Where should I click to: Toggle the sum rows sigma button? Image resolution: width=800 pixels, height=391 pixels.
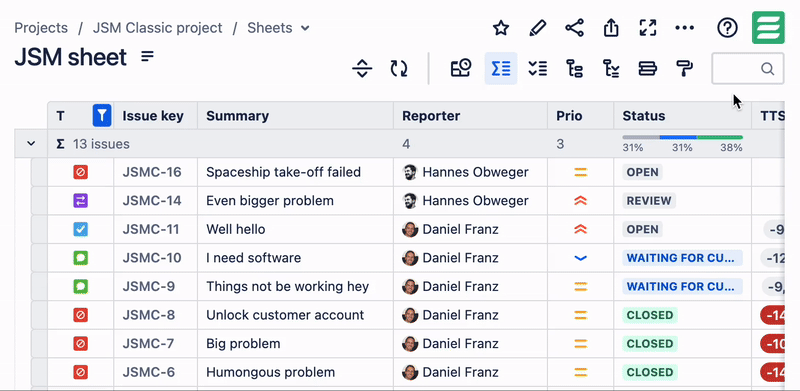click(x=501, y=68)
